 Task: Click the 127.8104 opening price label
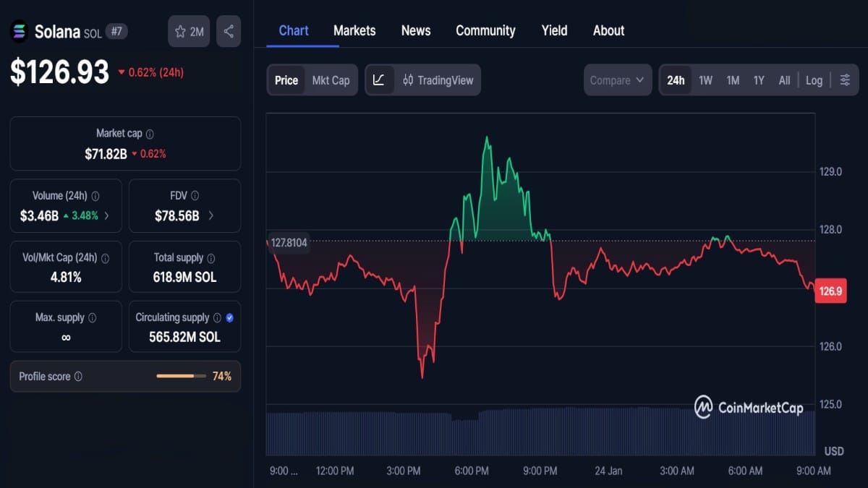point(289,243)
